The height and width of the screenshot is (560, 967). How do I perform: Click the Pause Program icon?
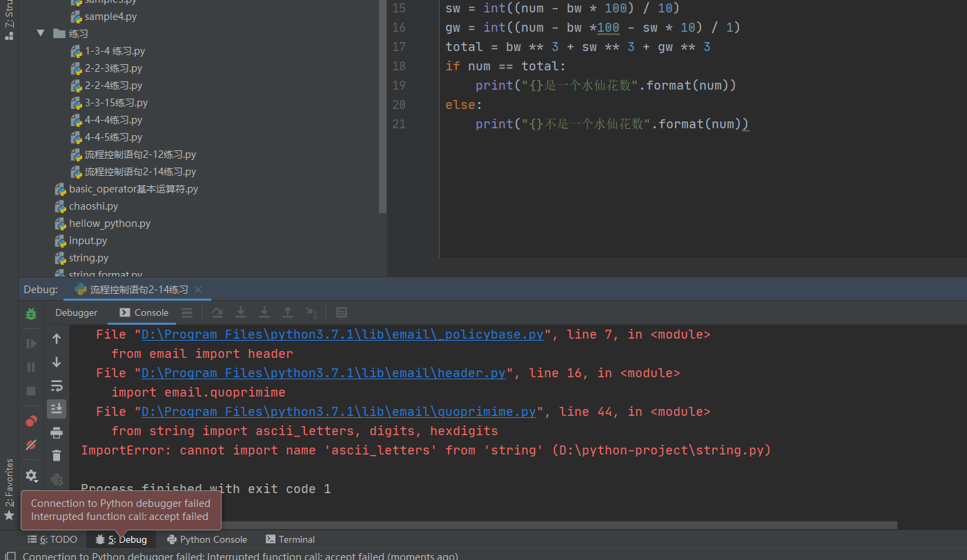(31, 368)
